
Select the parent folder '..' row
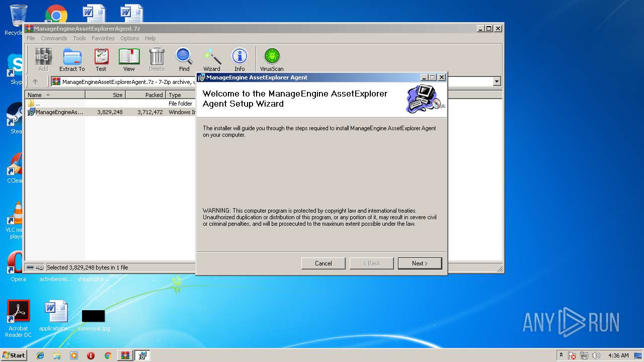coord(111,104)
